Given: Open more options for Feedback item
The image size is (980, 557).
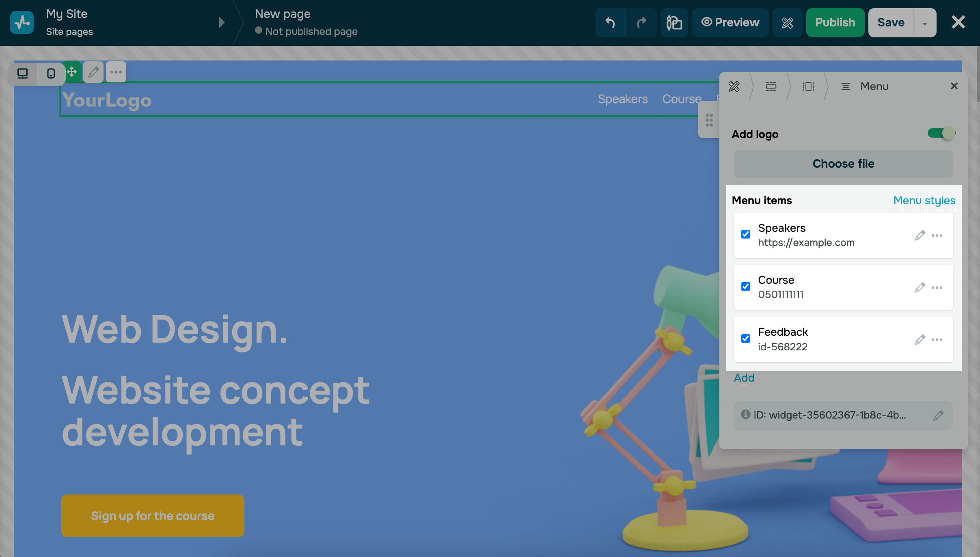Looking at the screenshot, I should pyautogui.click(x=937, y=339).
